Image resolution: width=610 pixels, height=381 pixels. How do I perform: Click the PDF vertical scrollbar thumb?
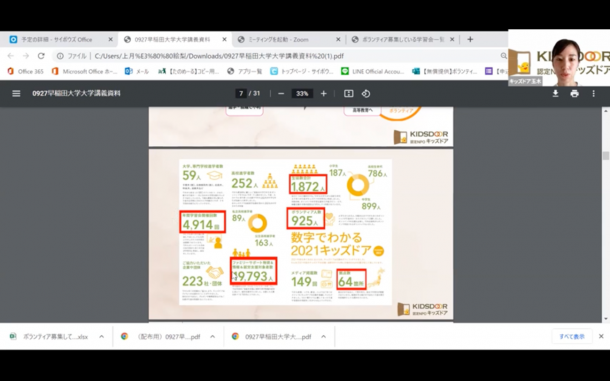tap(605, 156)
